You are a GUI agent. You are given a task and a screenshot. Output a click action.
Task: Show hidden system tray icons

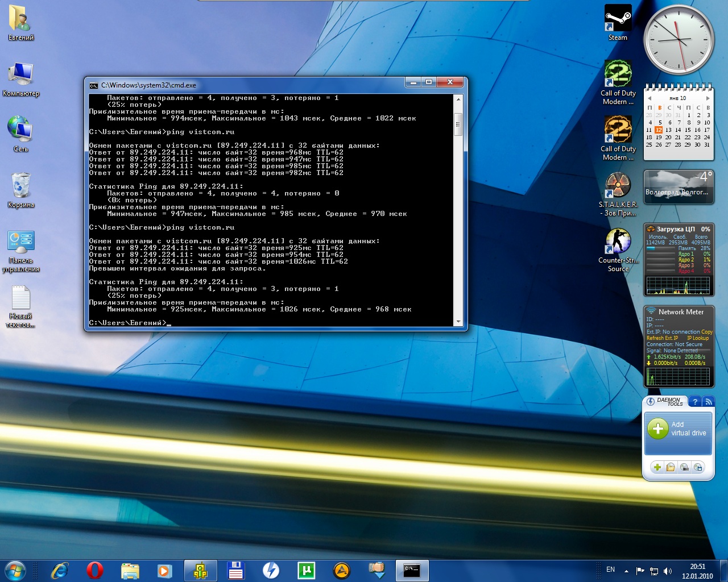point(626,571)
